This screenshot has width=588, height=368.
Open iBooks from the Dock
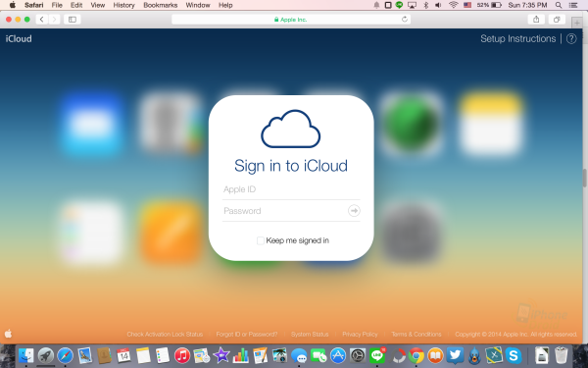435,355
